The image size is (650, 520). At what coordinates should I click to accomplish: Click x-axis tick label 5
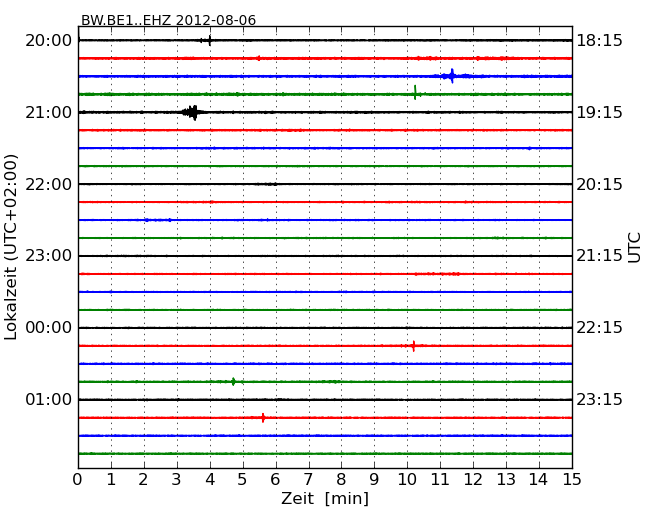pos(242,479)
